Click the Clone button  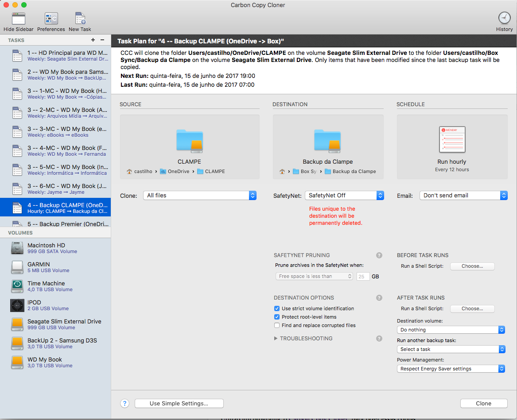tap(483, 403)
